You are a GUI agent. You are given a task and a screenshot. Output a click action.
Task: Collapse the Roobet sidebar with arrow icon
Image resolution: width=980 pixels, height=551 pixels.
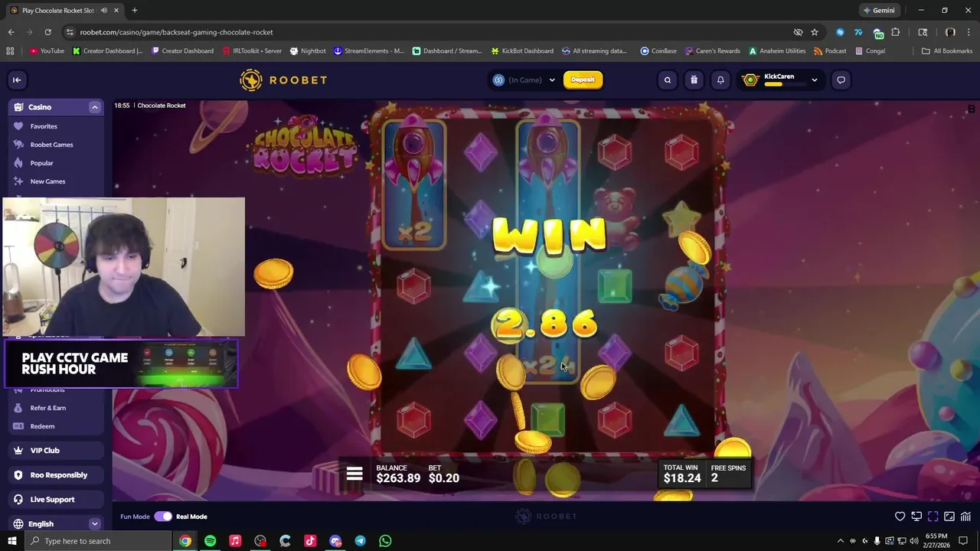[x=17, y=80]
